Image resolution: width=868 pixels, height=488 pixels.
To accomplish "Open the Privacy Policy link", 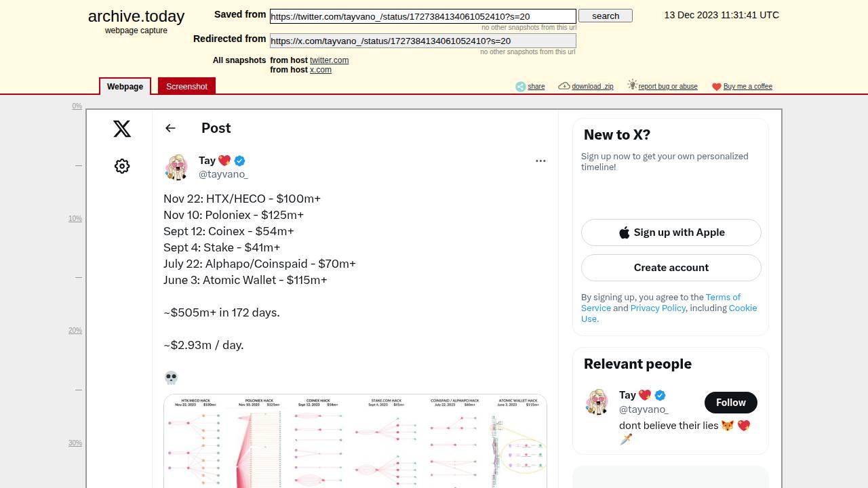I will (x=658, y=308).
